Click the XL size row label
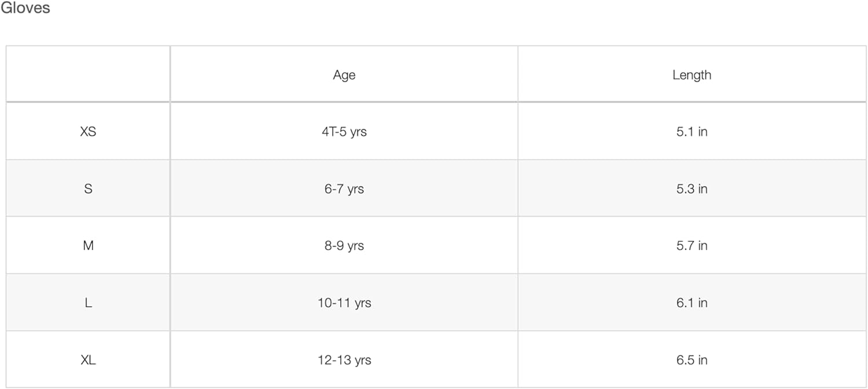The width and height of the screenshot is (868, 389). [88, 359]
